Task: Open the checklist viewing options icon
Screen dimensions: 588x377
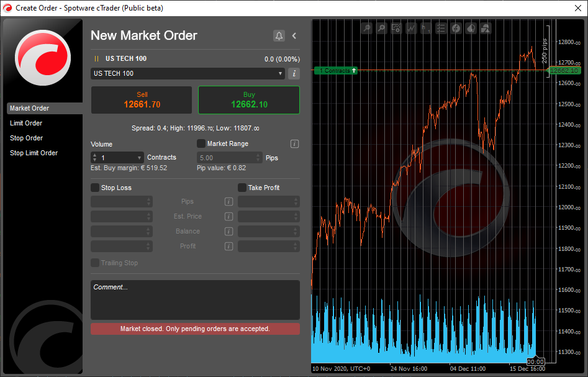Action: pos(441,28)
